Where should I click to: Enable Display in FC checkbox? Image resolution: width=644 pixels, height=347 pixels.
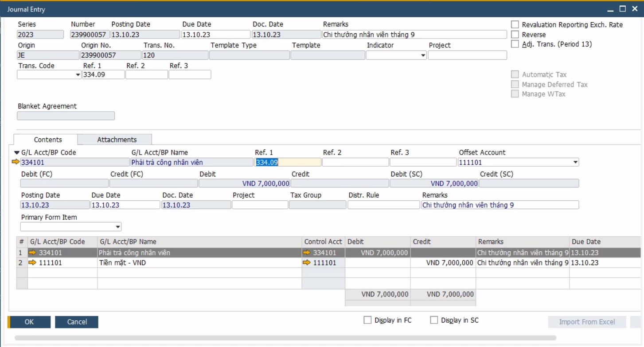coord(367,320)
